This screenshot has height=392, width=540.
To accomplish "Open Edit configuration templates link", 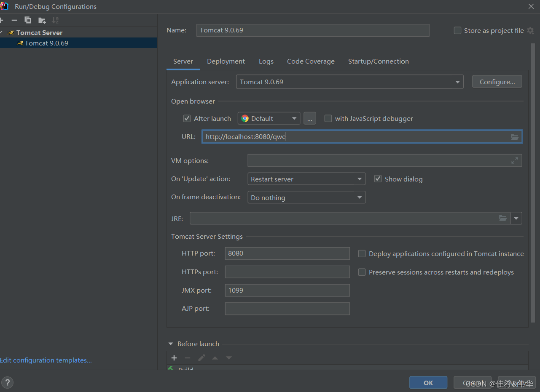I will [x=46, y=360].
